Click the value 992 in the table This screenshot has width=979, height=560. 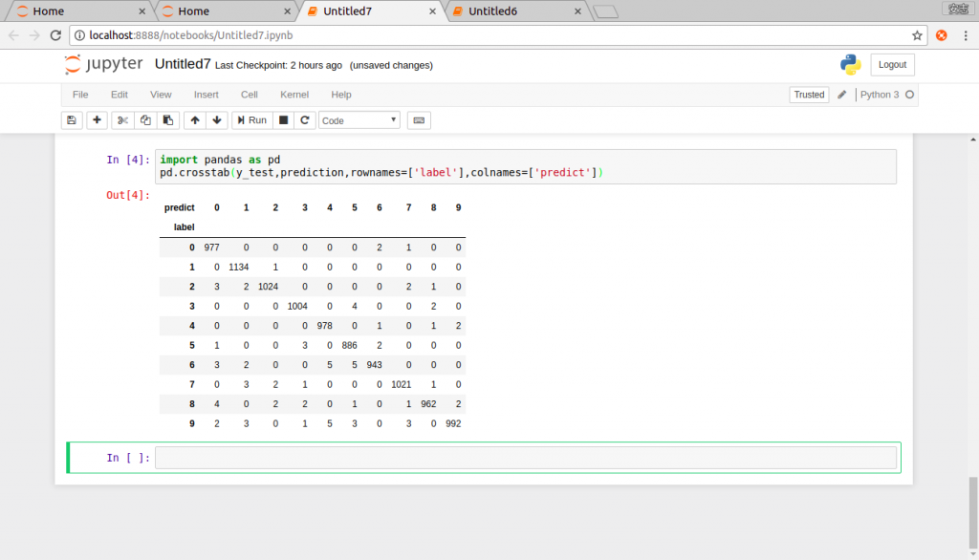[x=453, y=423]
